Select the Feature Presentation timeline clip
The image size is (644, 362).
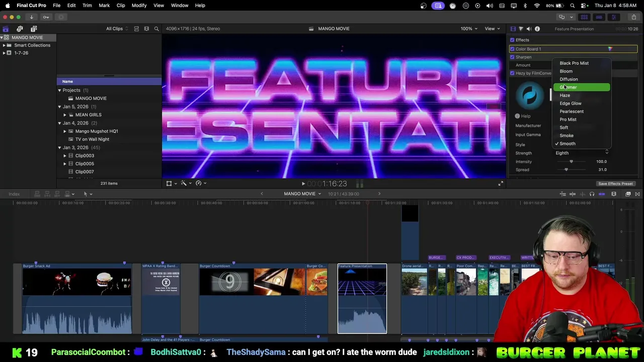(x=362, y=299)
